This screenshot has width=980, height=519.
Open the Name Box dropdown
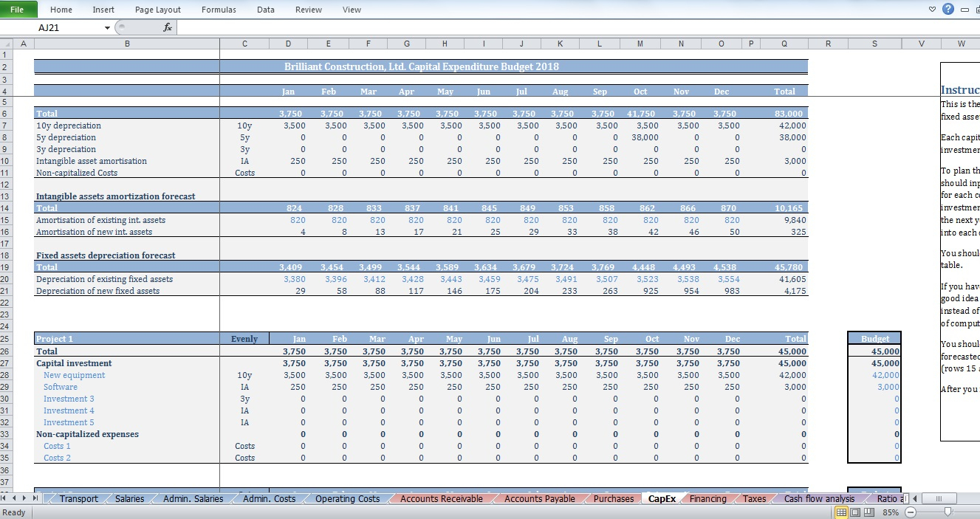107,28
